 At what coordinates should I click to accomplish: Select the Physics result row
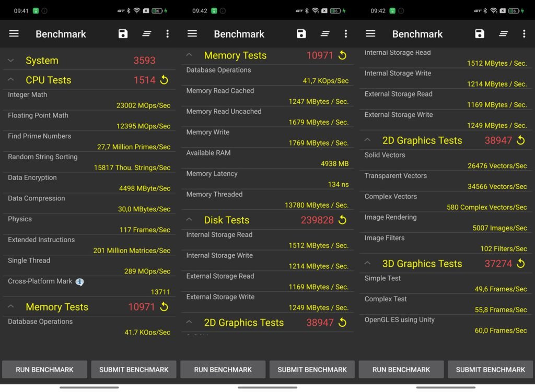pyautogui.click(x=89, y=224)
